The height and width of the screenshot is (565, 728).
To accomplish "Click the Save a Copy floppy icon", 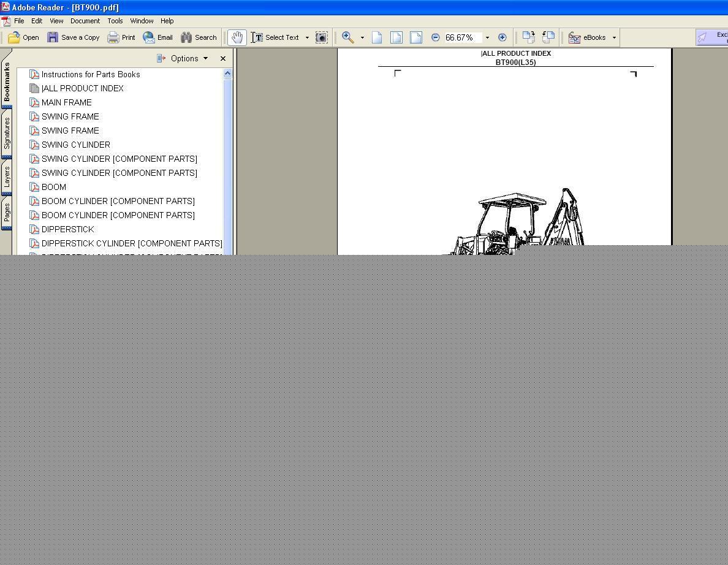I will 53,37.
